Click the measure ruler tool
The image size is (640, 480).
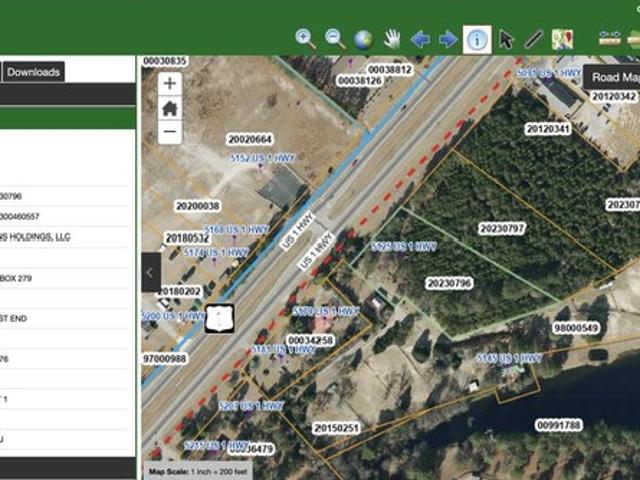[x=610, y=39]
